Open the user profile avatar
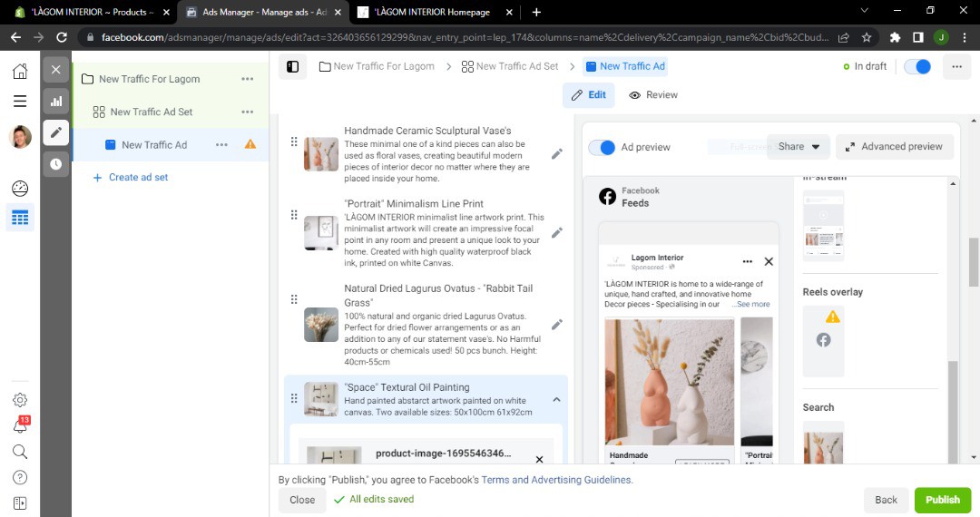Viewport: 980px width, 517px height. 20,137
